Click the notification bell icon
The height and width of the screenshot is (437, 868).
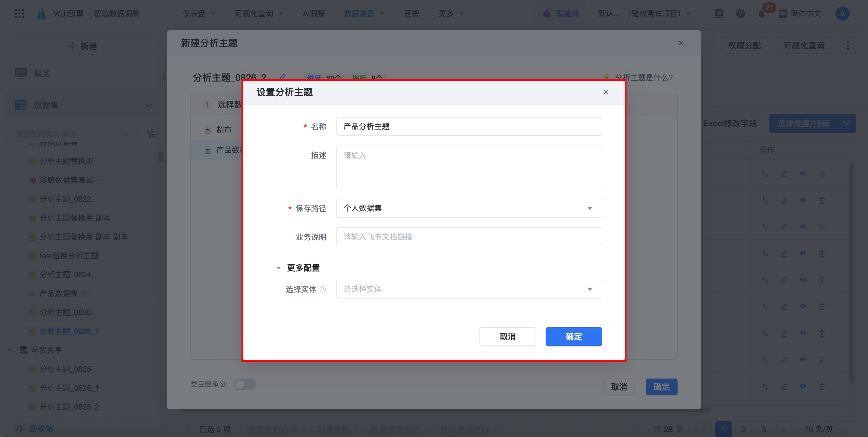click(x=761, y=14)
